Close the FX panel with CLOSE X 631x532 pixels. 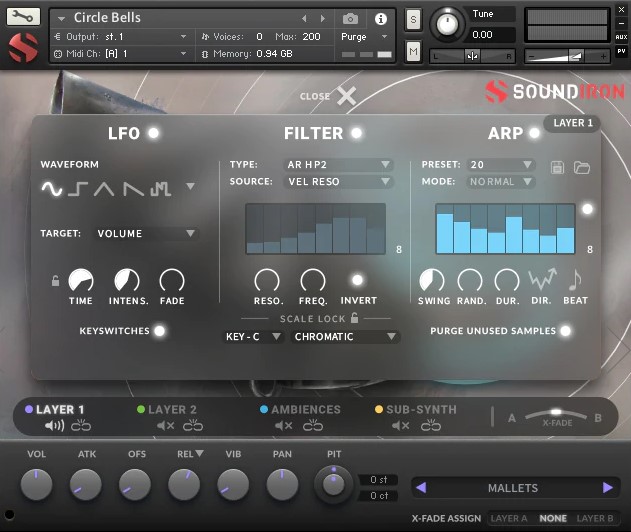click(328, 96)
